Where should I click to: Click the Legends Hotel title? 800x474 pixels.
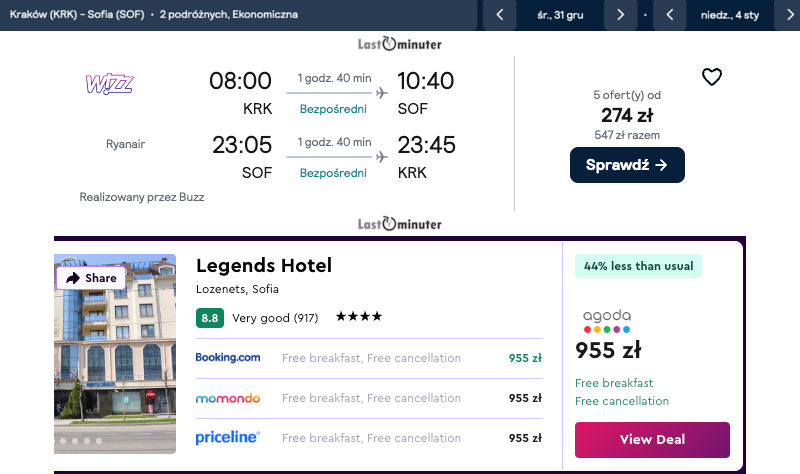point(264,266)
